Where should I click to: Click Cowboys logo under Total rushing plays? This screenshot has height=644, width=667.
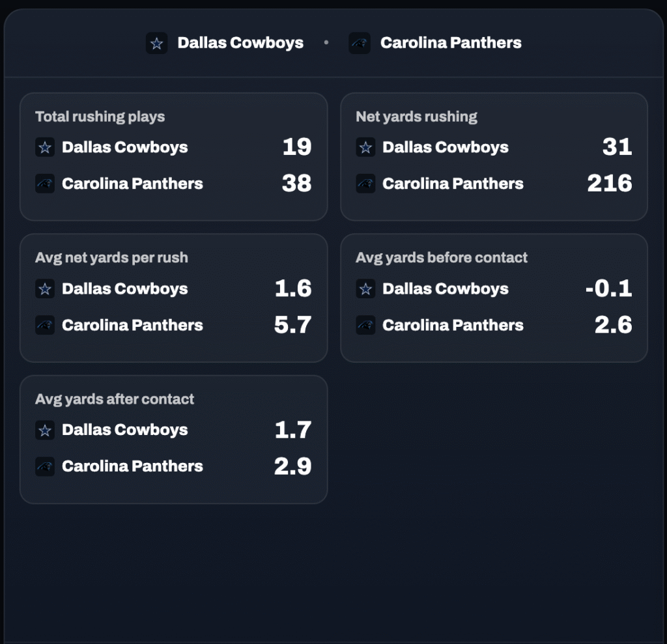coord(45,147)
